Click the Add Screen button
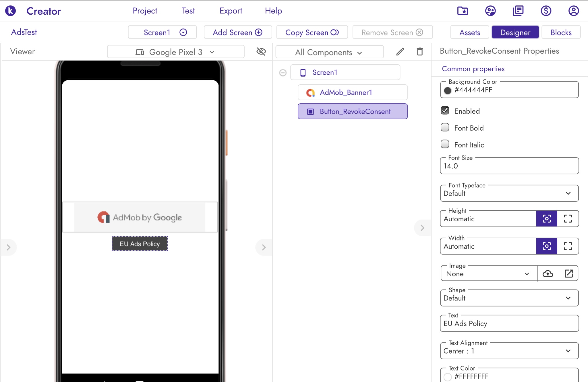Viewport: 588px width, 382px height. point(237,32)
